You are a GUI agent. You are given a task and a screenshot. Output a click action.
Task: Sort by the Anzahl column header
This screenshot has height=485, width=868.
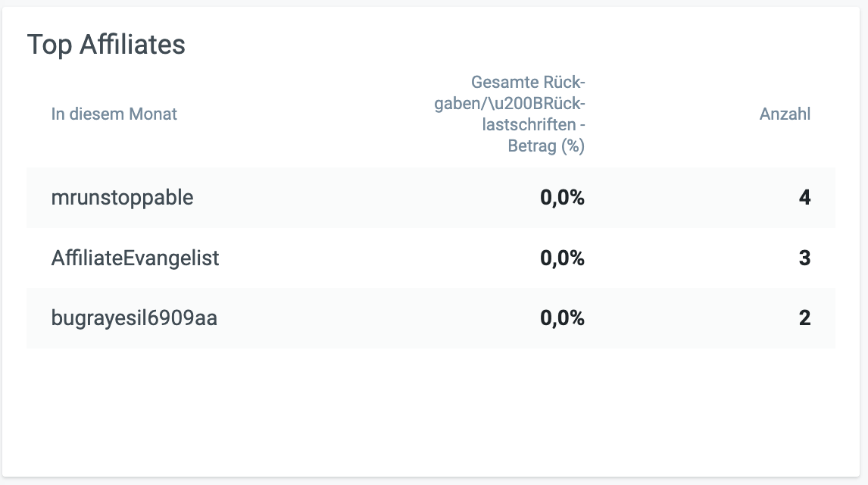point(785,114)
